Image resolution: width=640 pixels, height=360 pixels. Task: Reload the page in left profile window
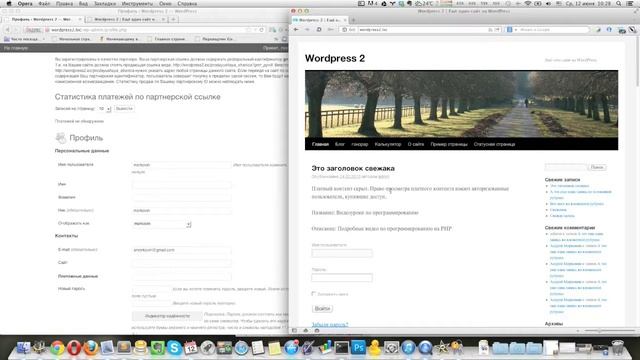262,30
